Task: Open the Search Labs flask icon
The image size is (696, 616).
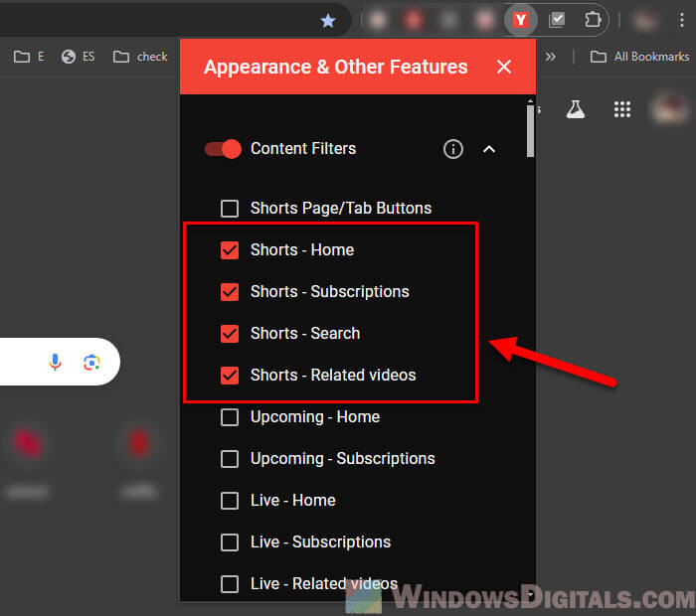Action: (576, 109)
